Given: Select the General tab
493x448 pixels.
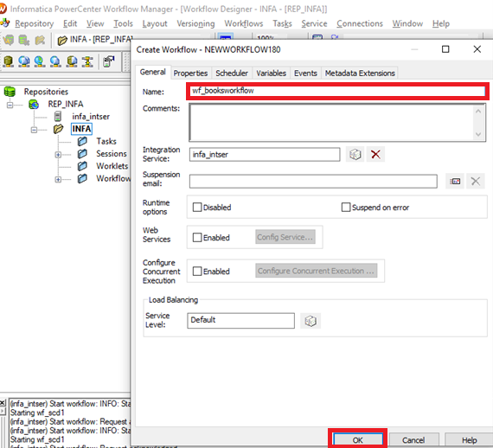Looking at the screenshot, I should pos(153,72).
